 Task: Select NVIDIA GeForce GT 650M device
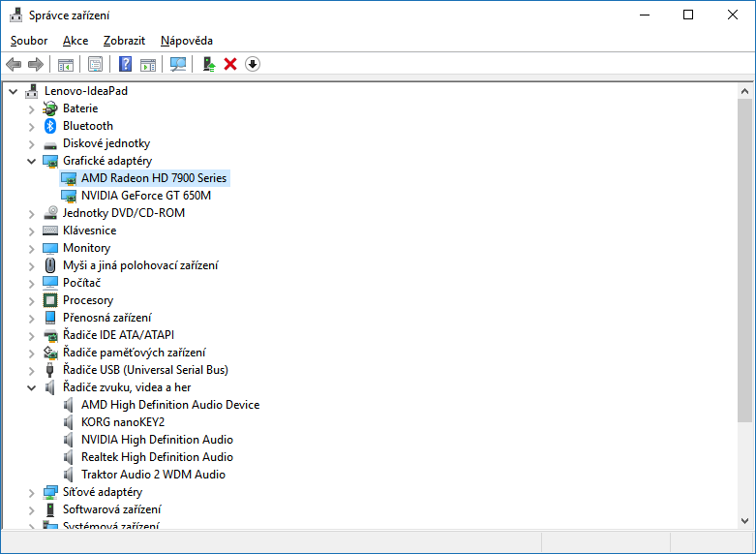146,196
